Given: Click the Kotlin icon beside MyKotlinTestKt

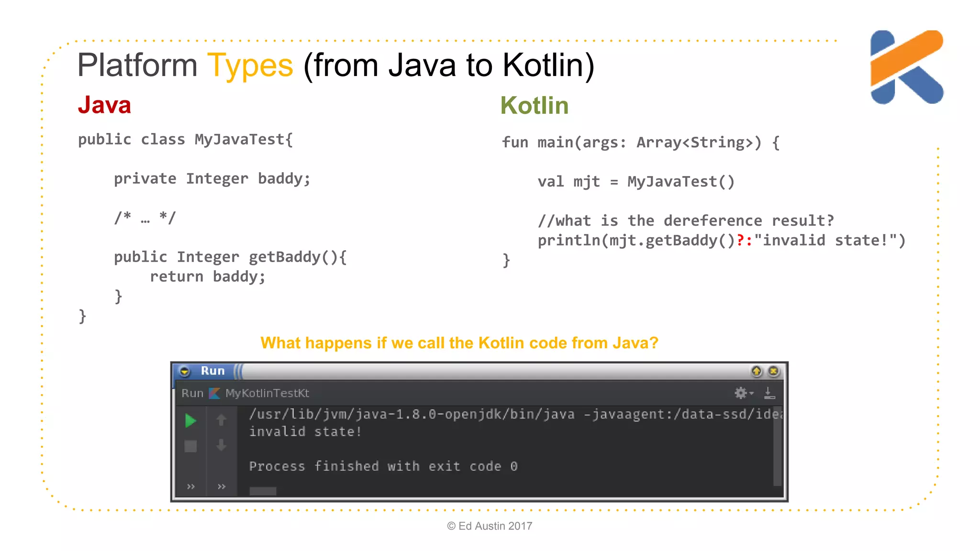Looking at the screenshot, I should [215, 393].
